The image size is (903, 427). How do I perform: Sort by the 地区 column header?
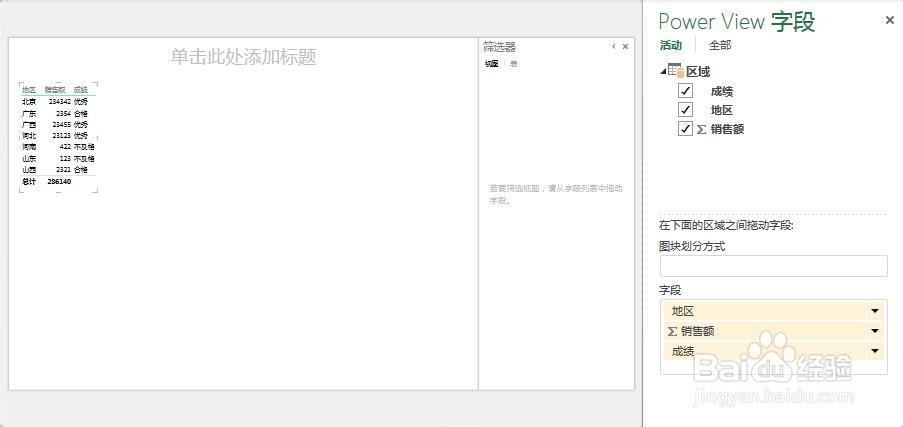[29, 90]
